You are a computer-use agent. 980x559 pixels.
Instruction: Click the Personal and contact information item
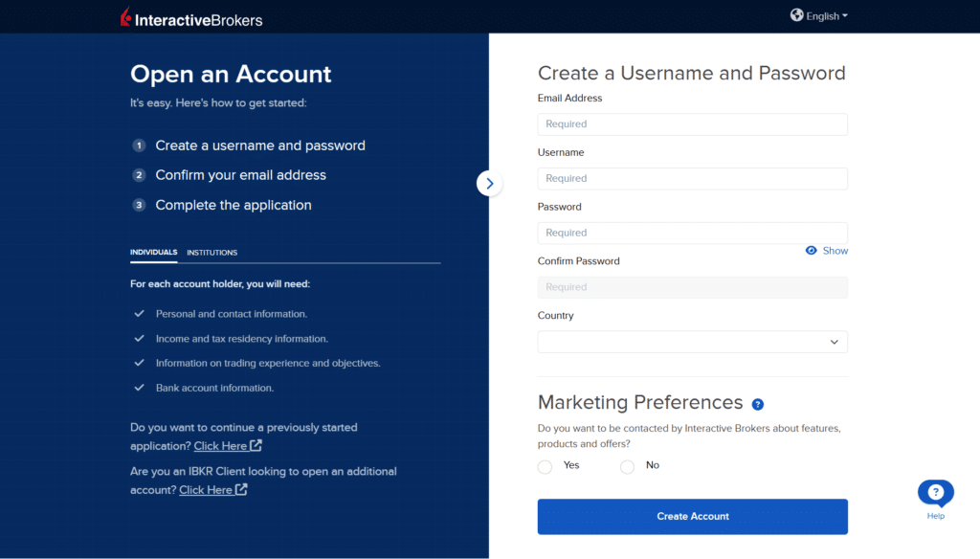click(x=232, y=314)
